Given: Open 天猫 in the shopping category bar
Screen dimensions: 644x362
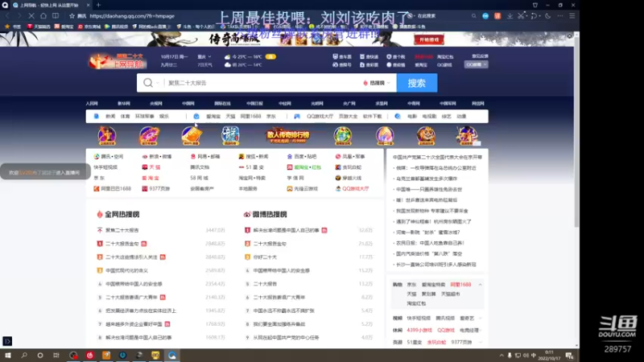Looking at the screenshot, I should [230, 117].
